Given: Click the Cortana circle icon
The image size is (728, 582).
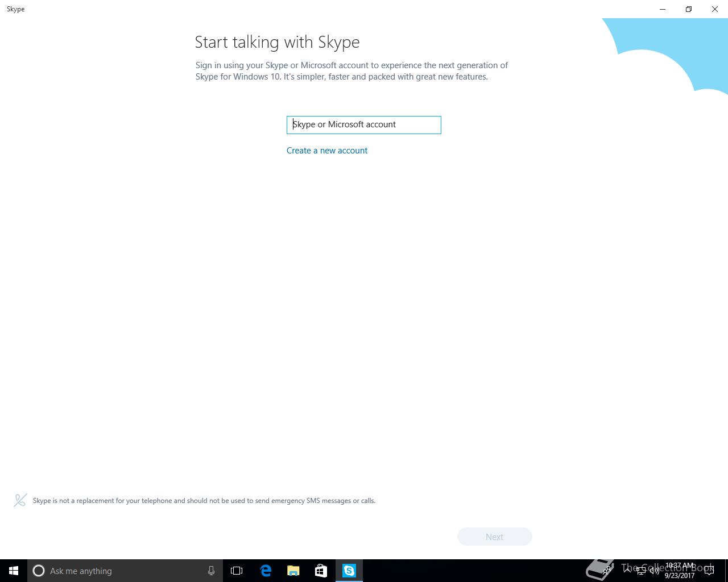Looking at the screenshot, I should coord(39,571).
